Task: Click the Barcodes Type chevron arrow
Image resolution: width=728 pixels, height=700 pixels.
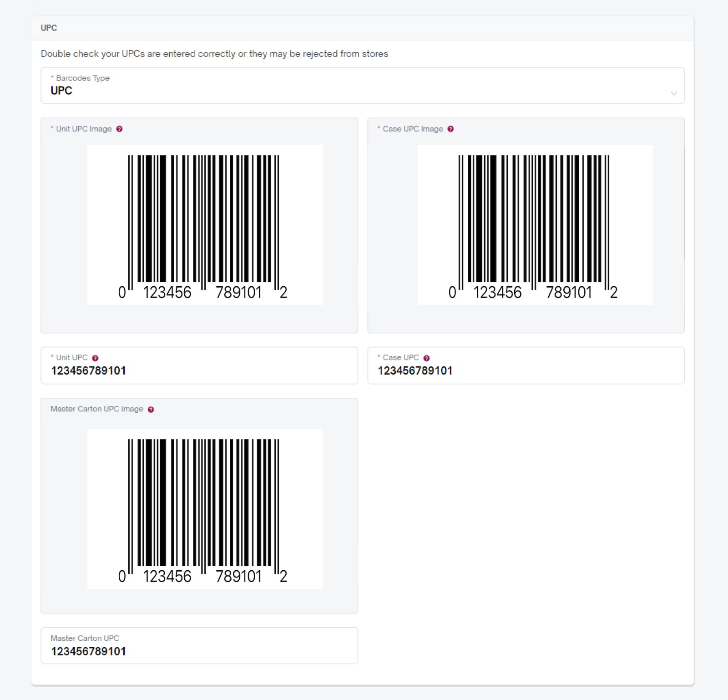Action: coord(673,93)
